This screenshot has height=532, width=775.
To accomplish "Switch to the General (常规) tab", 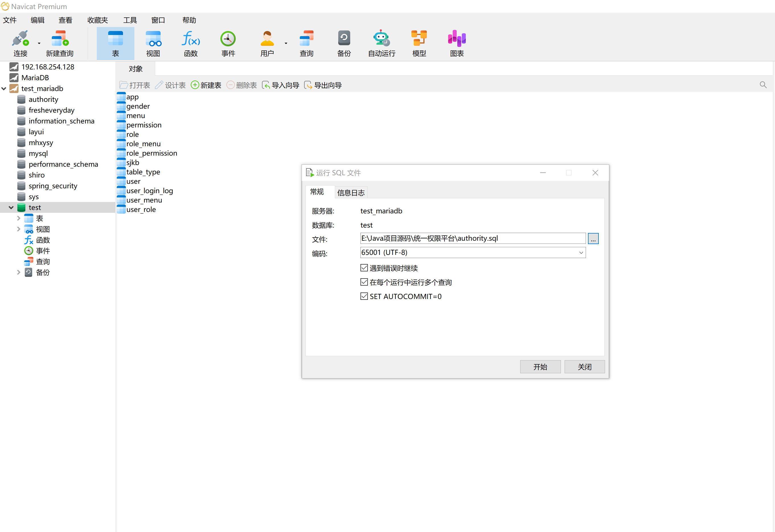I will (x=317, y=192).
